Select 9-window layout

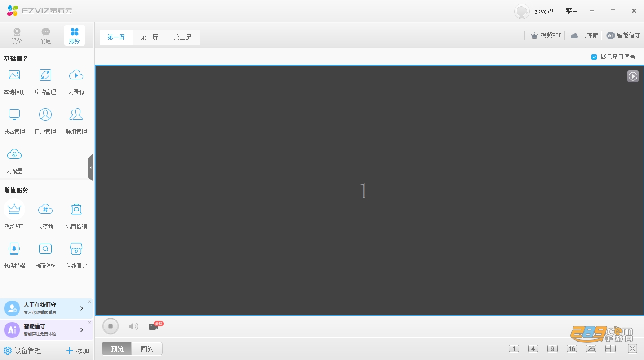coord(552,349)
